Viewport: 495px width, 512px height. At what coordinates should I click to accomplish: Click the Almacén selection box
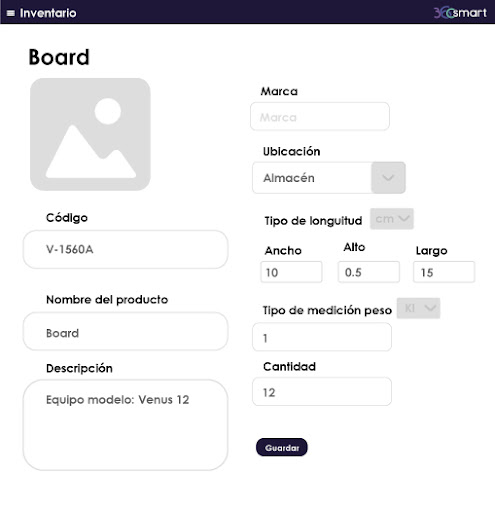click(x=312, y=178)
